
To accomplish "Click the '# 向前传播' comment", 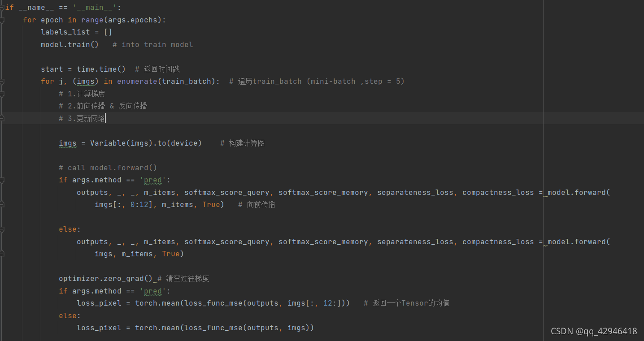I will [257, 205].
